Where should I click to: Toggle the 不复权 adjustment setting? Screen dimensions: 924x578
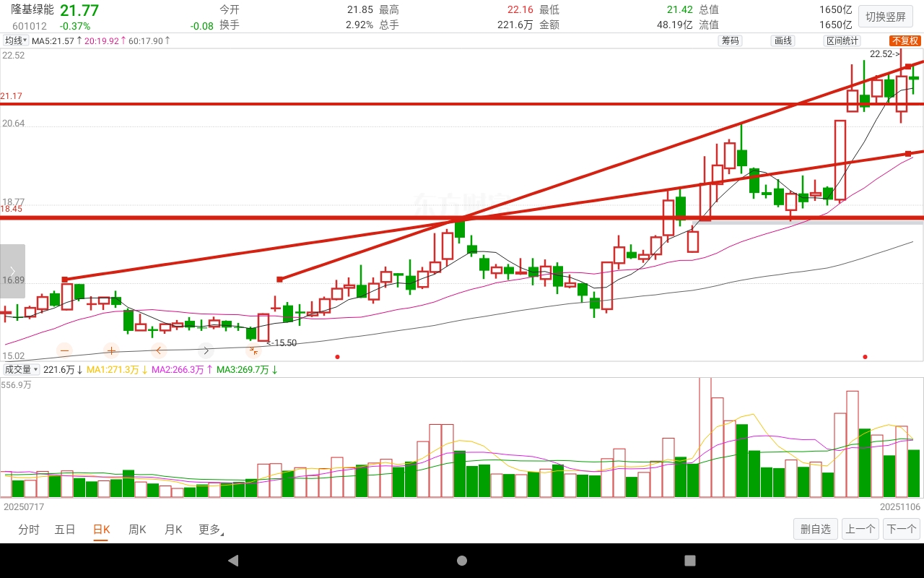905,40
